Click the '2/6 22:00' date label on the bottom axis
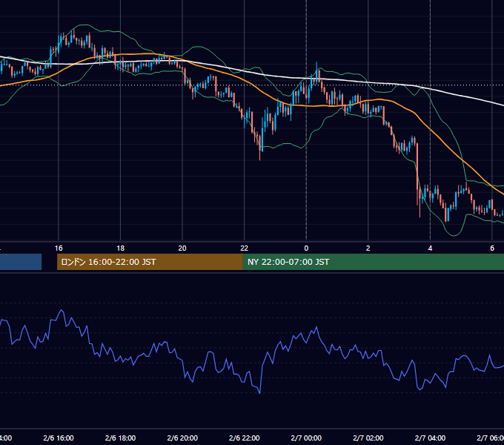Screen dimensions: 504x445 (245, 438)
